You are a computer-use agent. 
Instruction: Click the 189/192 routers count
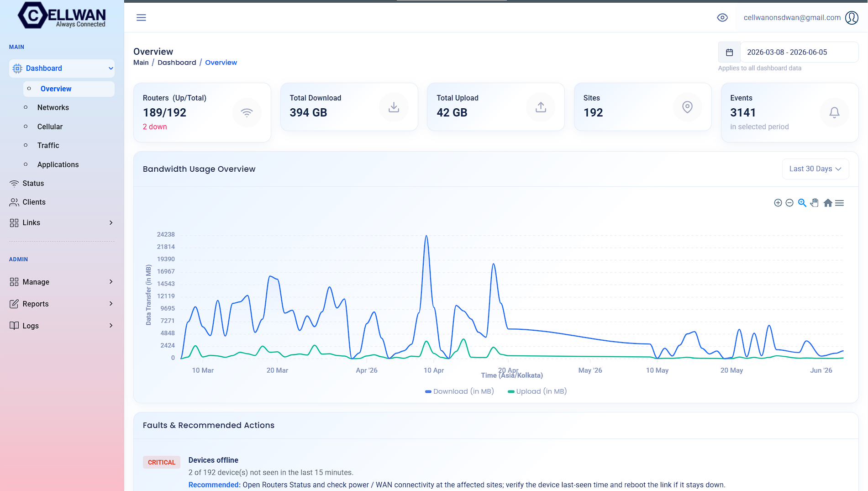coord(164,113)
